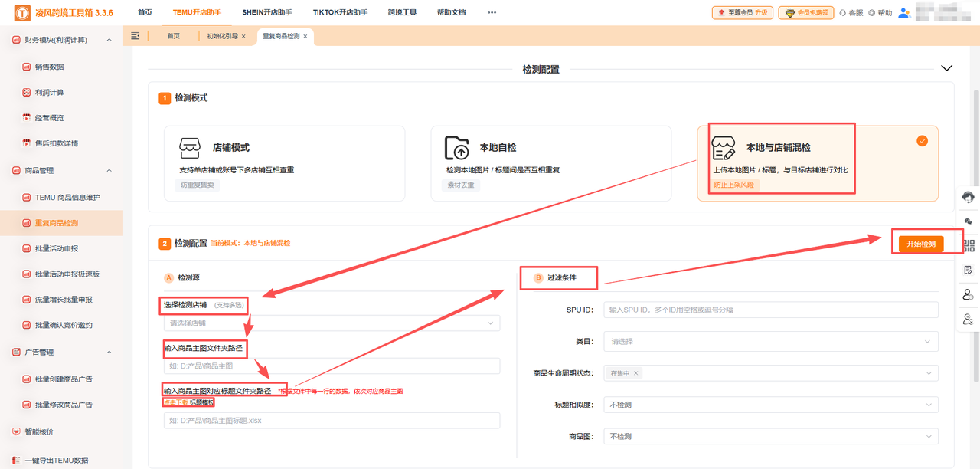Open 流量增长批量申报 in the sidebar
The image size is (980, 469).
tap(64, 300)
